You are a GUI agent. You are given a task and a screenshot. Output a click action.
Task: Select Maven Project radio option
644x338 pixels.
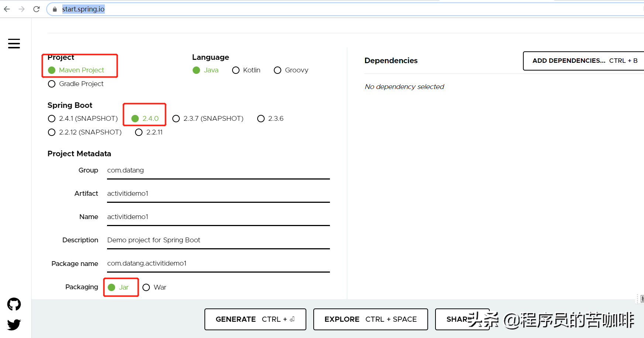[76, 70]
